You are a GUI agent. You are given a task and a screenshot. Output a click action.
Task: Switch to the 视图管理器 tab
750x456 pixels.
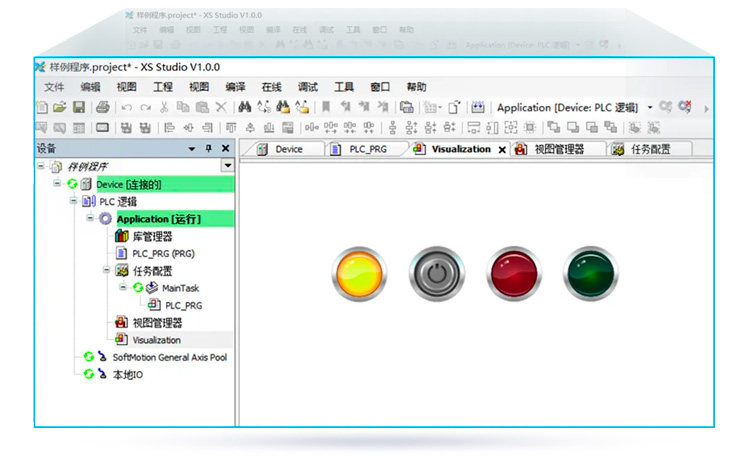coord(558,149)
